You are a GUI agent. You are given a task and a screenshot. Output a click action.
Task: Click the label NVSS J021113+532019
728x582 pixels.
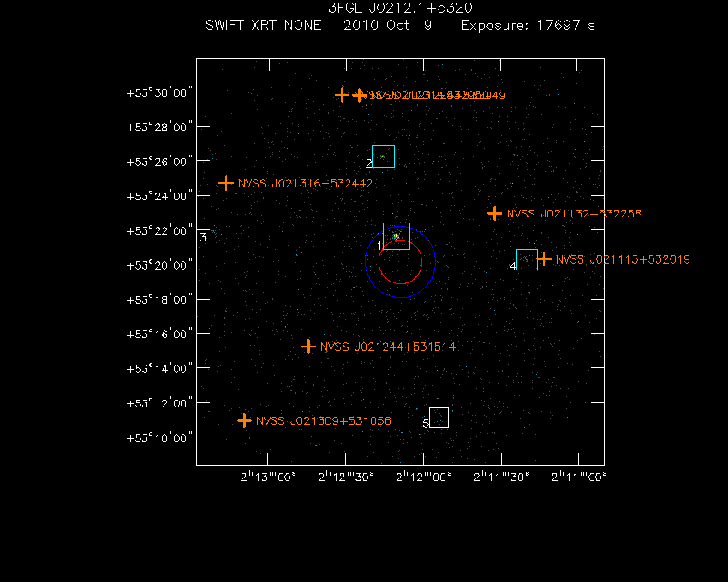[x=623, y=259]
